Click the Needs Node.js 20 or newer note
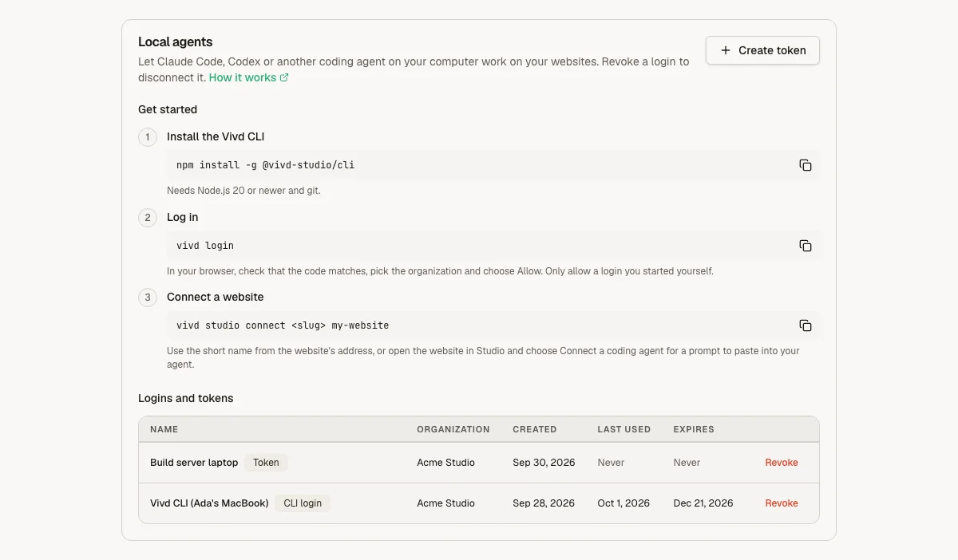This screenshot has width=958, height=560. pyautogui.click(x=243, y=191)
